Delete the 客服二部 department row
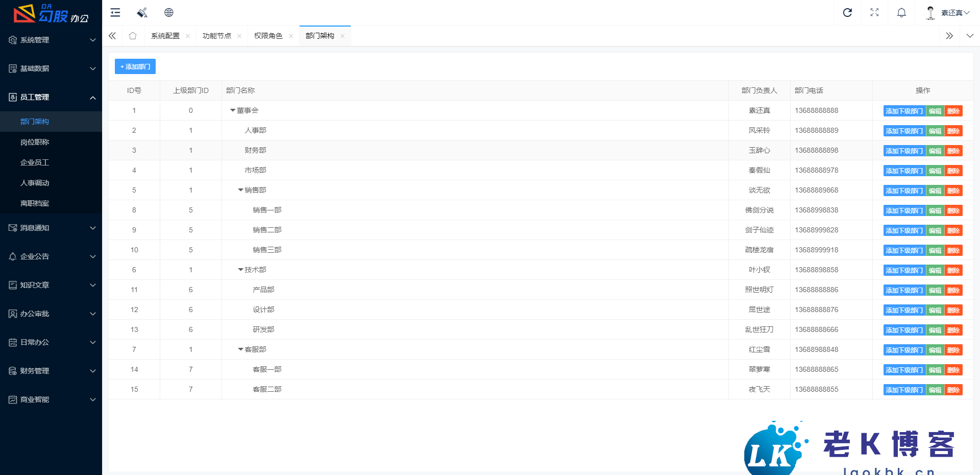The height and width of the screenshot is (475, 980). (x=953, y=390)
